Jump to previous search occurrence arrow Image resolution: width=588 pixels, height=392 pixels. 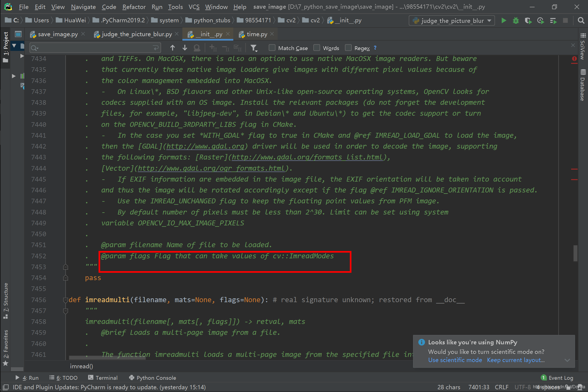(172, 48)
